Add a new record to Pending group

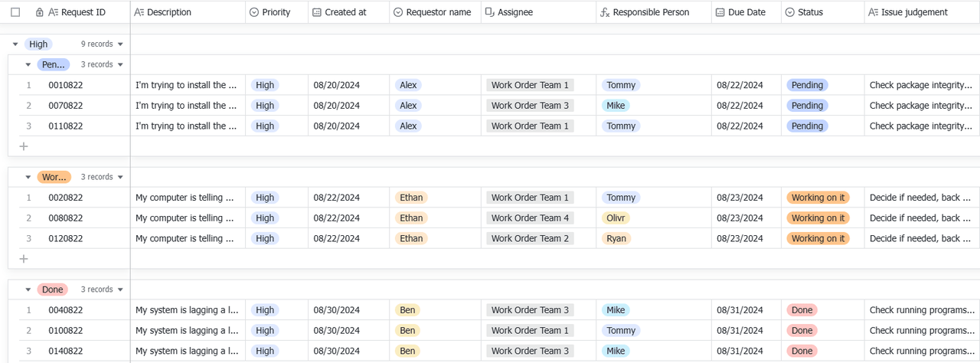[23, 146]
